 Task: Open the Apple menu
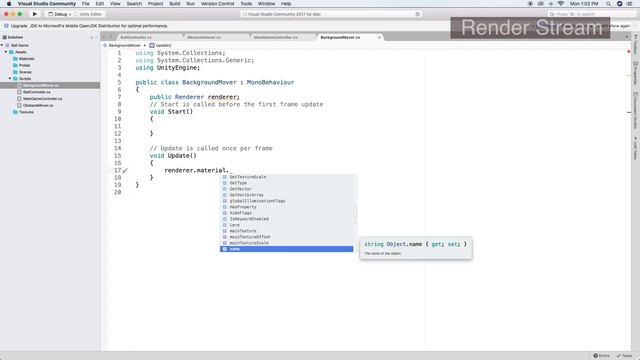coord(9,4)
